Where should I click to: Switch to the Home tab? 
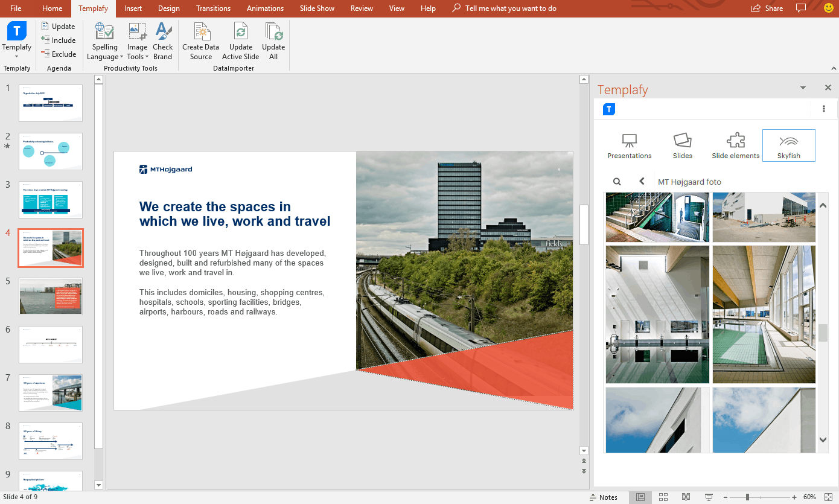[x=53, y=8]
